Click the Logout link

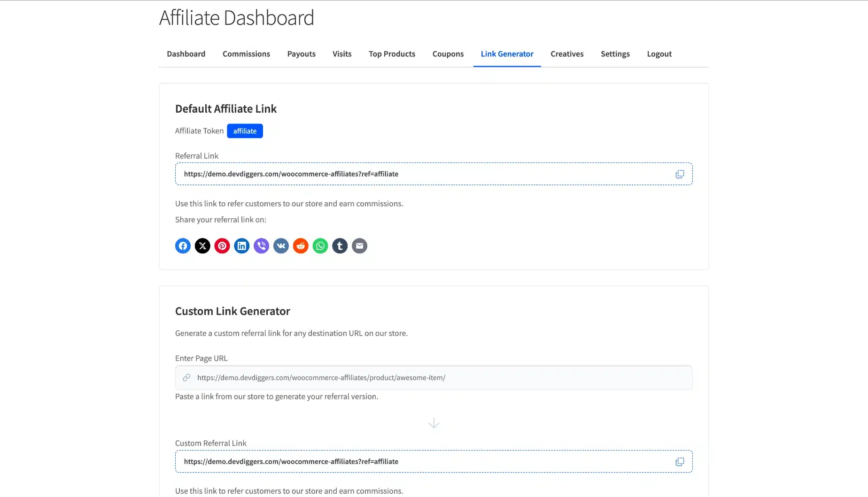point(659,54)
